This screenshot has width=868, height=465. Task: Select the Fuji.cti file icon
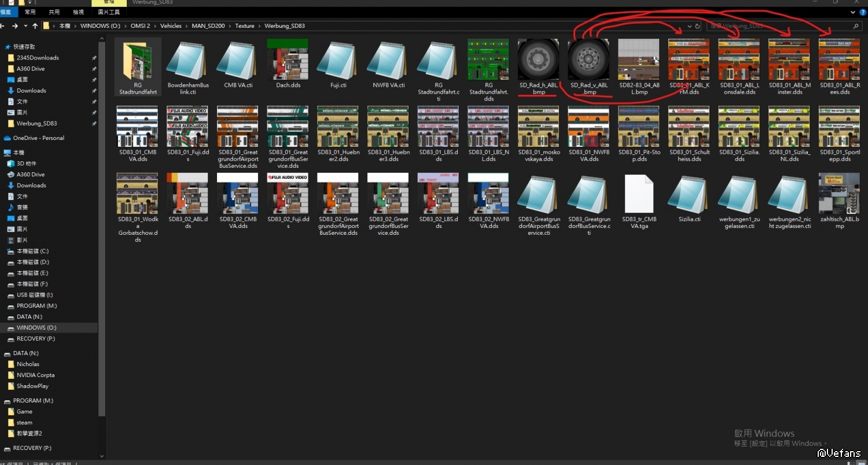(338, 60)
